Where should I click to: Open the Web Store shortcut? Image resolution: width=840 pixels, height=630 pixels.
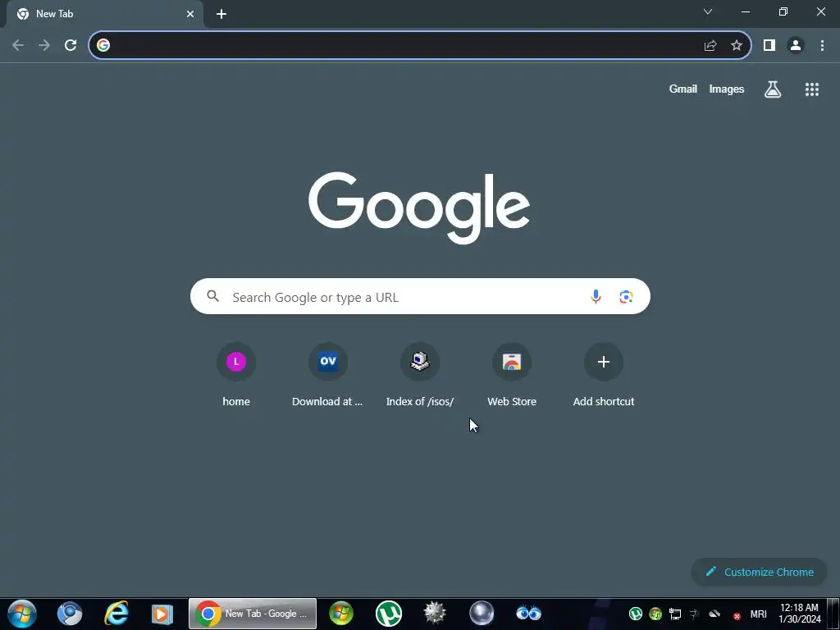(x=512, y=376)
